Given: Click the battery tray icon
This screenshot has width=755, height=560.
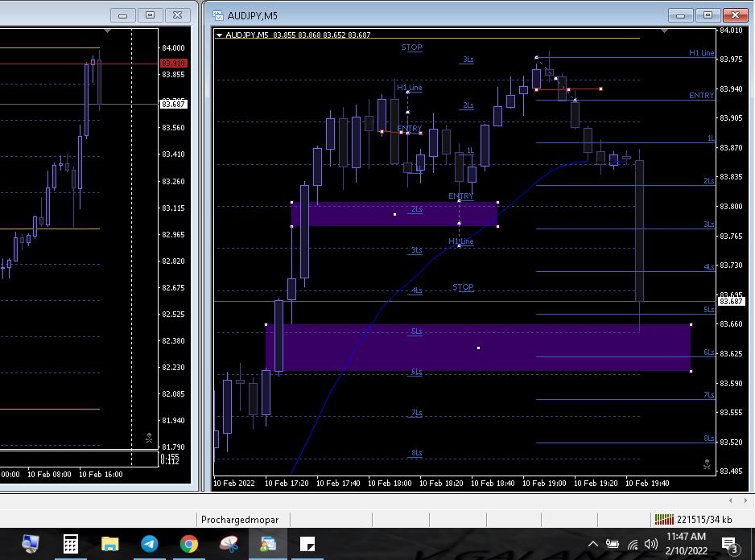Looking at the screenshot, I should point(612,544).
